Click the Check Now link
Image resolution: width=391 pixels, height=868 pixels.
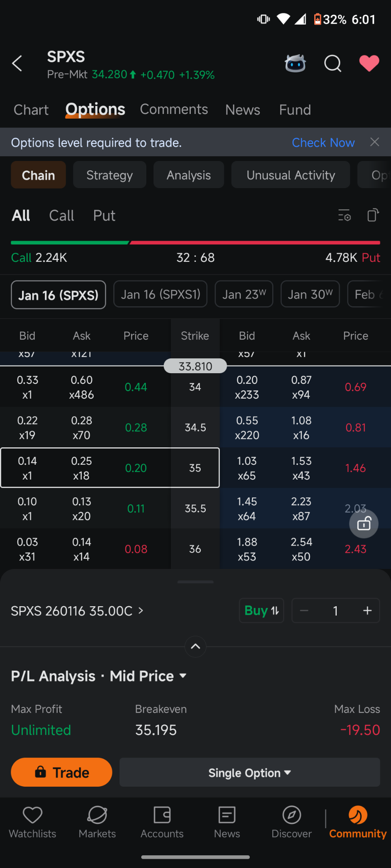point(323,143)
